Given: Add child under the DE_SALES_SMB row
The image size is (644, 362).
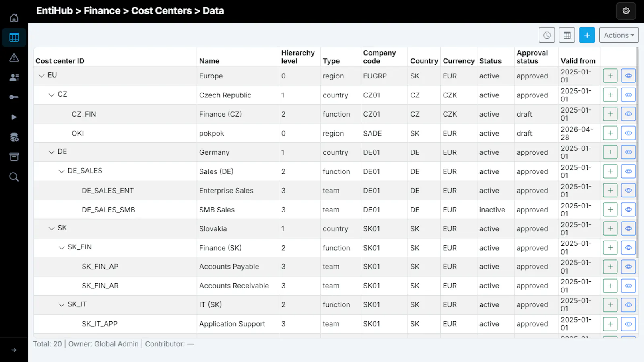Looking at the screenshot, I should pos(610,210).
